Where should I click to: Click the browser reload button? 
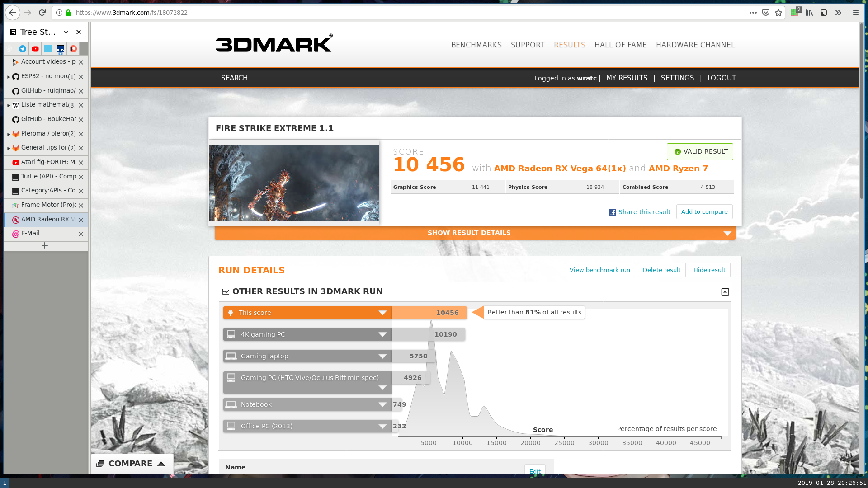click(42, 13)
